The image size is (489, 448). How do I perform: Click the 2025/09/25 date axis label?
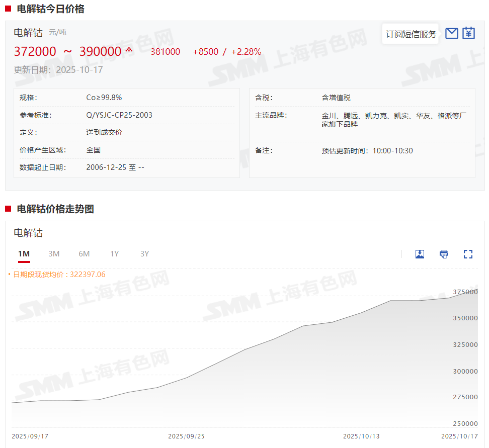pos(186,436)
